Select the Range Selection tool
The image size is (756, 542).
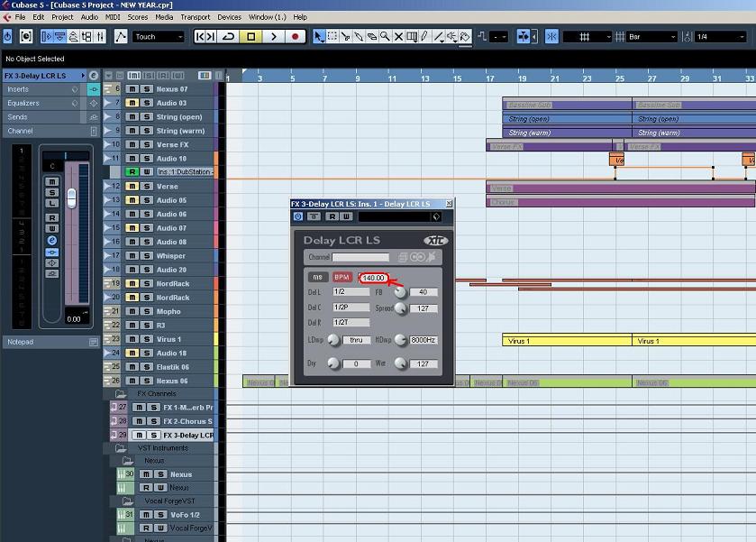[332, 37]
